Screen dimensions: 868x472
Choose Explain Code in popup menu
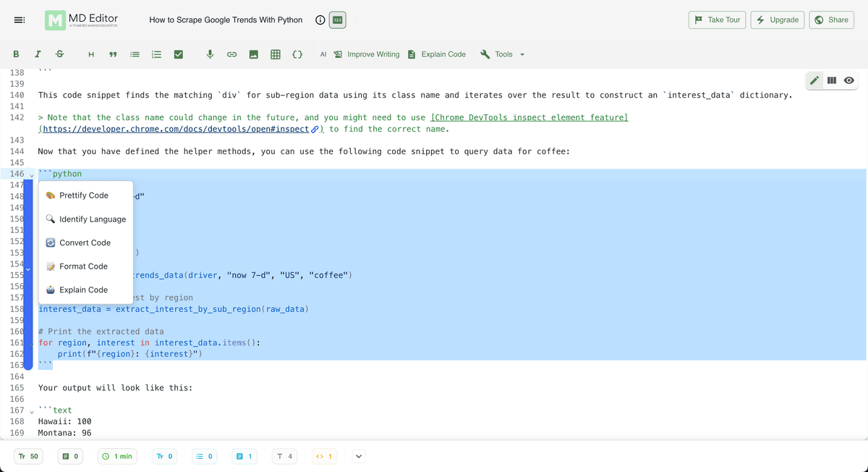[85, 290]
